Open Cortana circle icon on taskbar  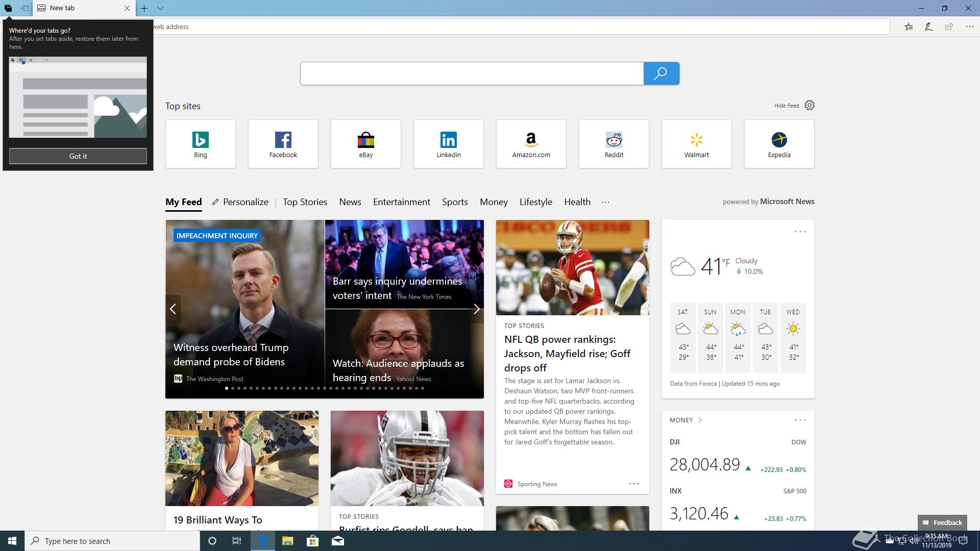[x=212, y=541]
